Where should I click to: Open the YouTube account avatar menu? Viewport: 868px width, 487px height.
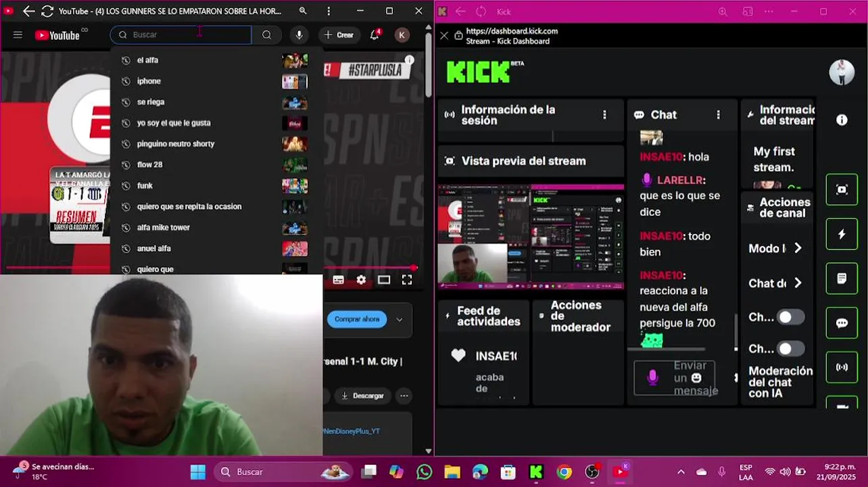click(402, 35)
